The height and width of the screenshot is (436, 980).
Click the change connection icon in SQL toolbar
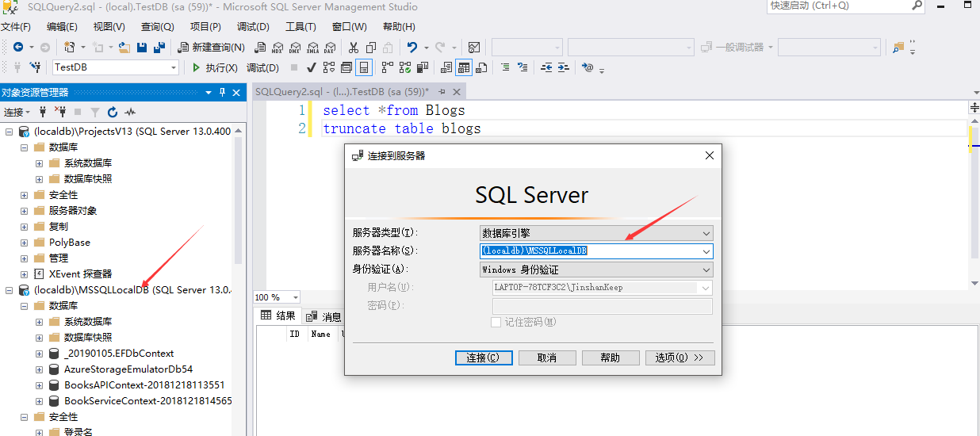click(36, 67)
